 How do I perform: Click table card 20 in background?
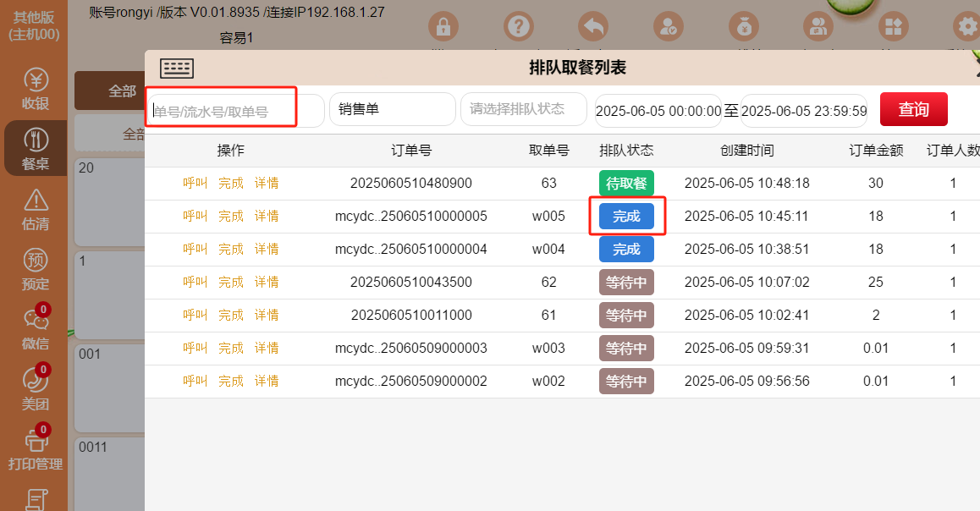click(x=110, y=201)
